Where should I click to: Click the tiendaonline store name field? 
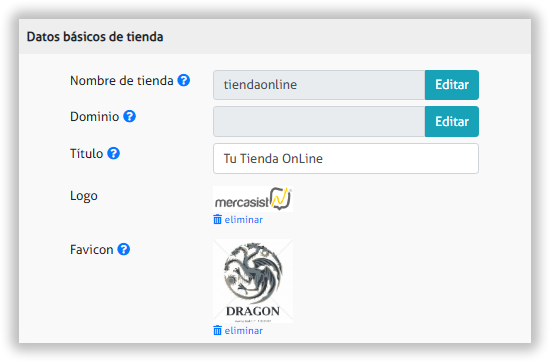[319, 85]
